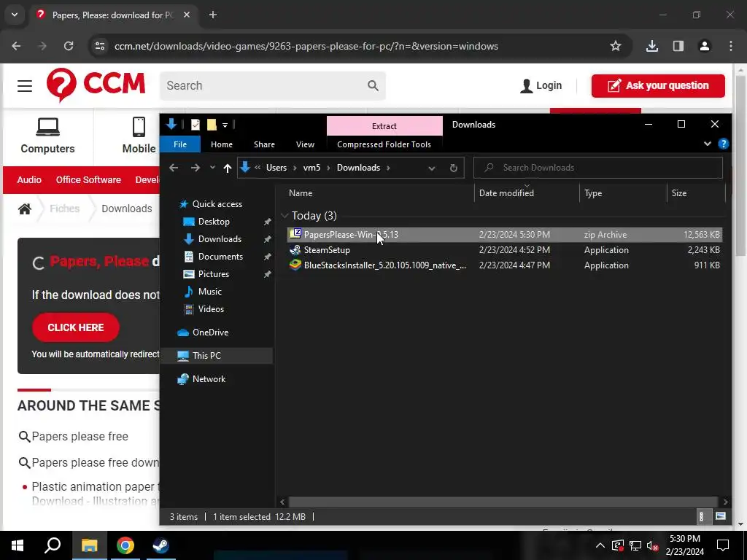This screenshot has height=560, width=747.
Task: Click CLICK HERE download button on CCM
Action: tap(76, 327)
